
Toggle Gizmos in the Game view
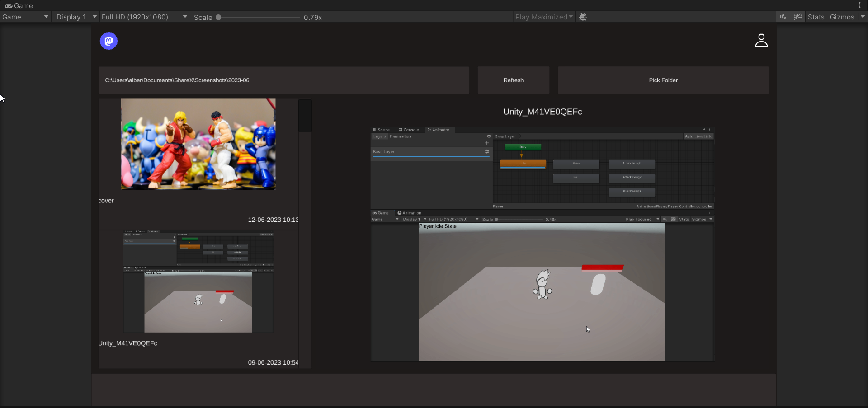click(x=842, y=17)
